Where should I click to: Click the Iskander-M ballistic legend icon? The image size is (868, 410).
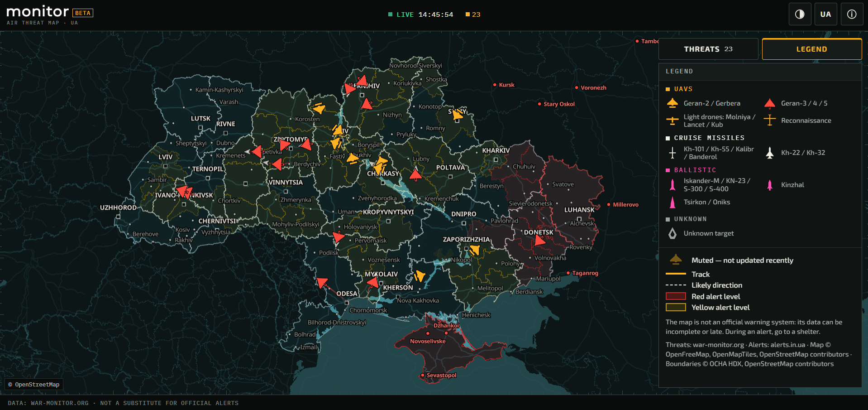point(672,185)
